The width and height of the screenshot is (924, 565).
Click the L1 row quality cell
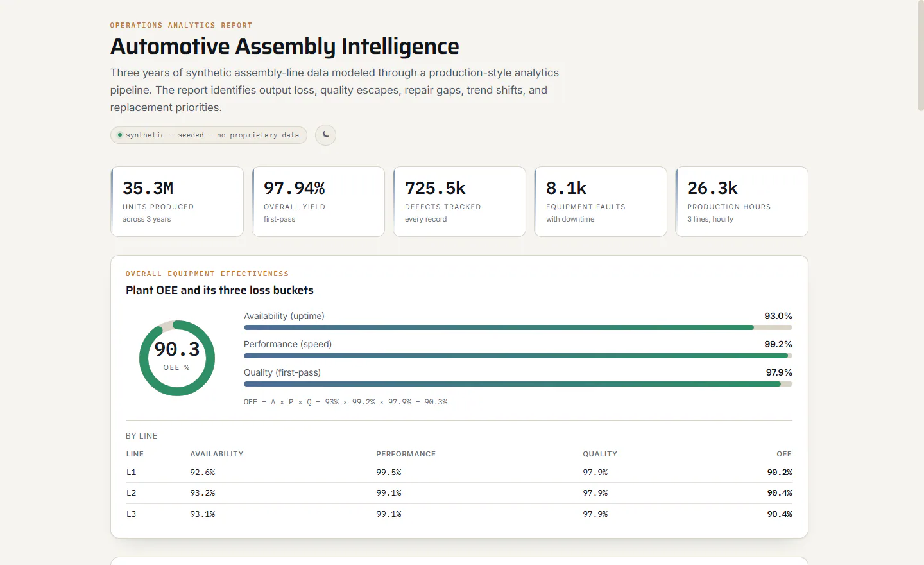click(595, 473)
